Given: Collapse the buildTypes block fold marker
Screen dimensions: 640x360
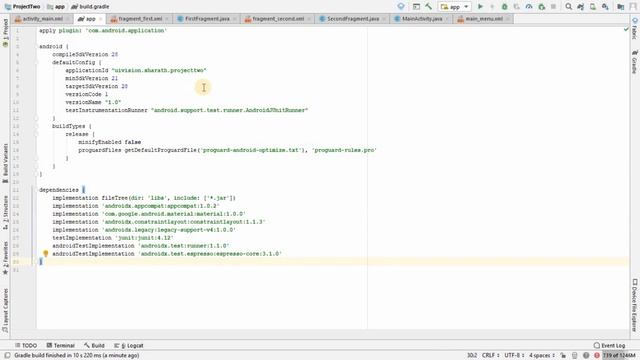Looking at the screenshot, I should coord(36,126).
